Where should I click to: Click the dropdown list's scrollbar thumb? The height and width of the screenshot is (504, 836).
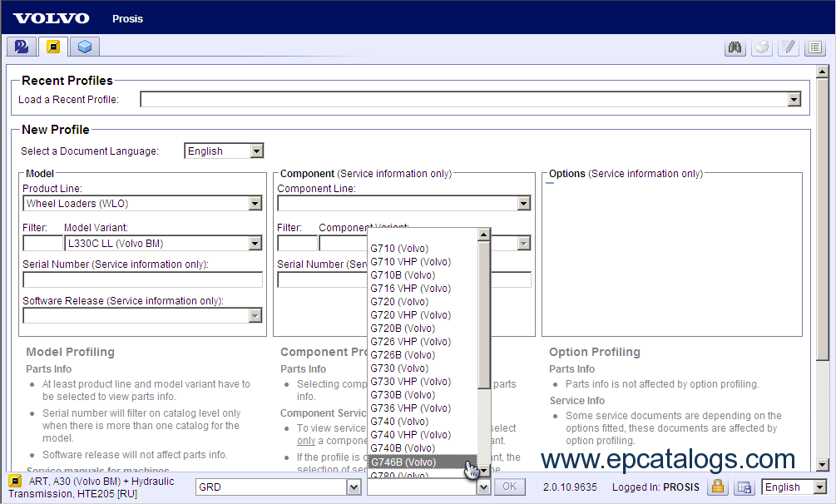(x=484, y=314)
